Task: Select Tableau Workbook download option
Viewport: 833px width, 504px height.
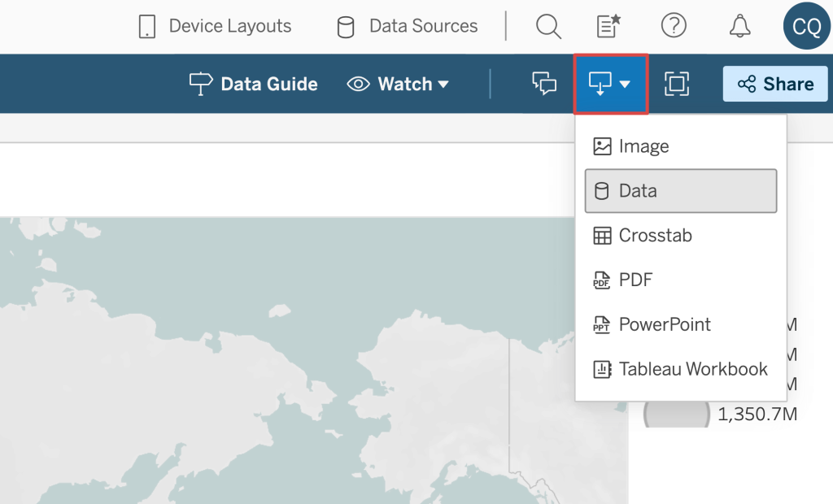Action: coord(693,369)
